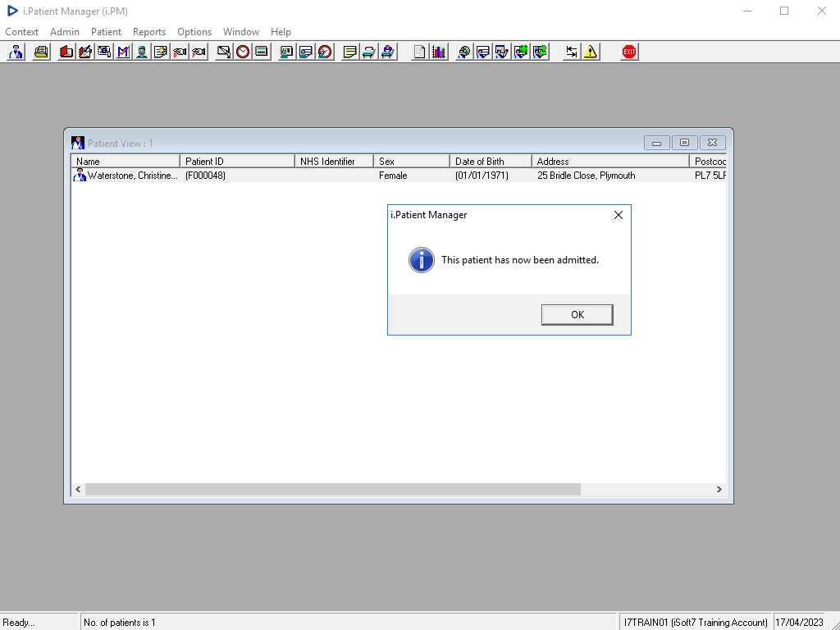This screenshot has width=840, height=630.
Task: Click the 25 Bridle Close, Plymouth address
Action: pos(586,176)
